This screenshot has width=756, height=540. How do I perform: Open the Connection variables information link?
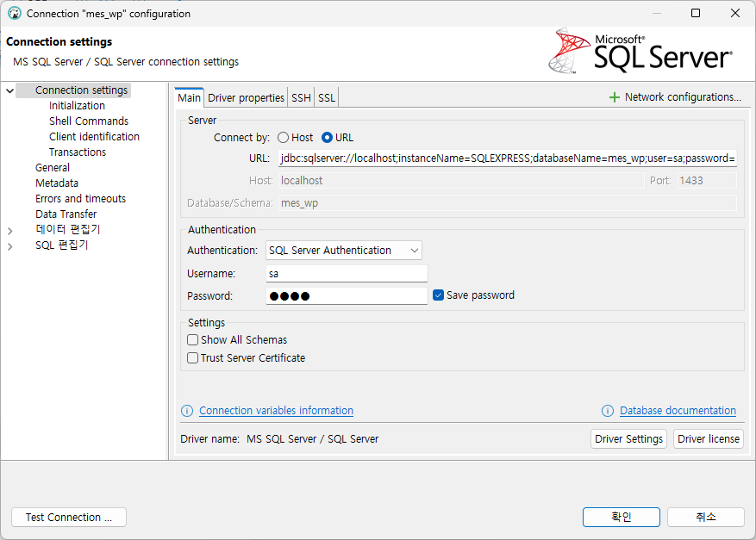coord(276,411)
